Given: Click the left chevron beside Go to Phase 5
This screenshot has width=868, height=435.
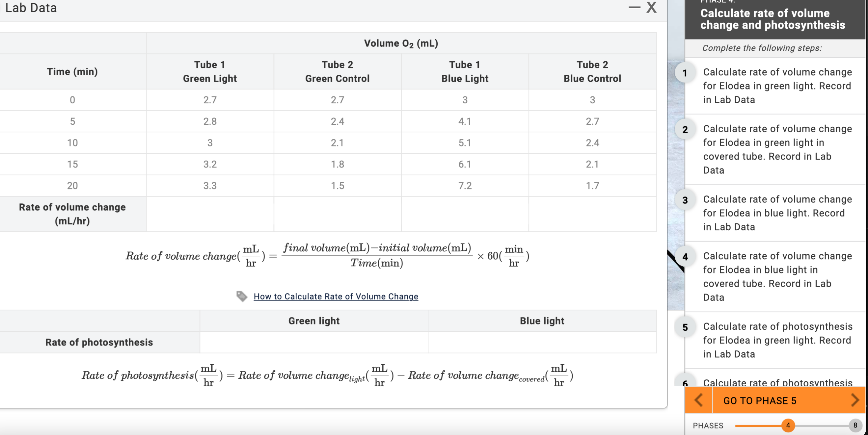Looking at the screenshot, I should tap(698, 400).
